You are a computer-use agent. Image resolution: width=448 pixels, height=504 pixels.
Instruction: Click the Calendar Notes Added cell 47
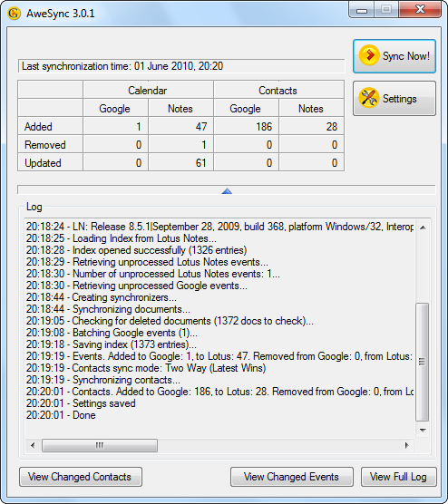tap(180, 127)
